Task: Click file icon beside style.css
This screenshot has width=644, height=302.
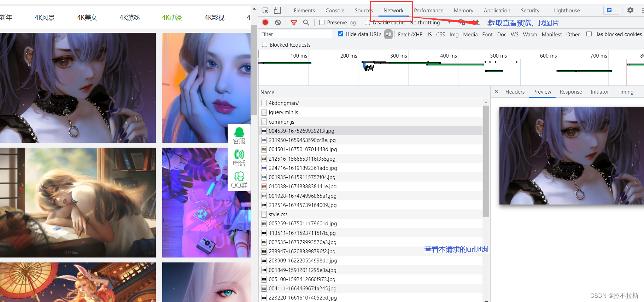Action: point(264,214)
